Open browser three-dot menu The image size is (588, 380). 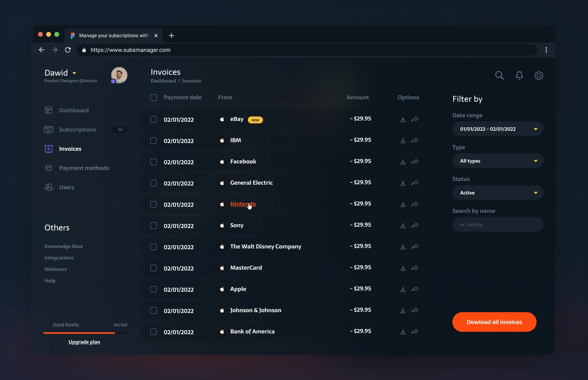click(x=546, y=50)
